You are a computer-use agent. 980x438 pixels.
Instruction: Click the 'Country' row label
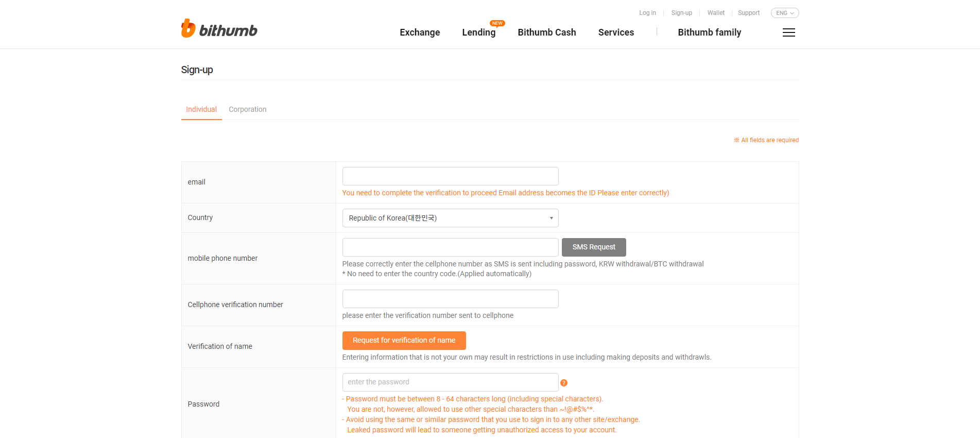click(x=200, y=217)
